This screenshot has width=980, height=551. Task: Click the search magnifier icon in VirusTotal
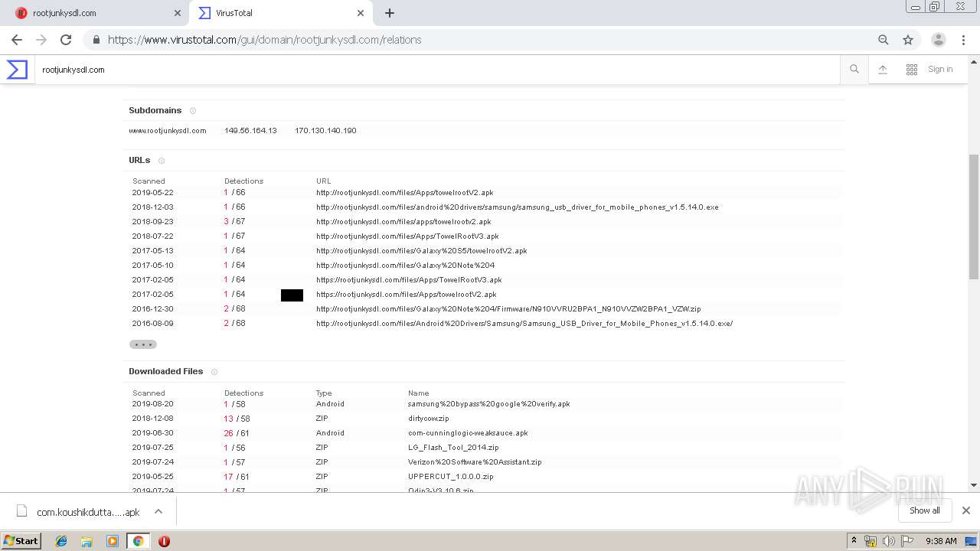(x=854, y=70)
